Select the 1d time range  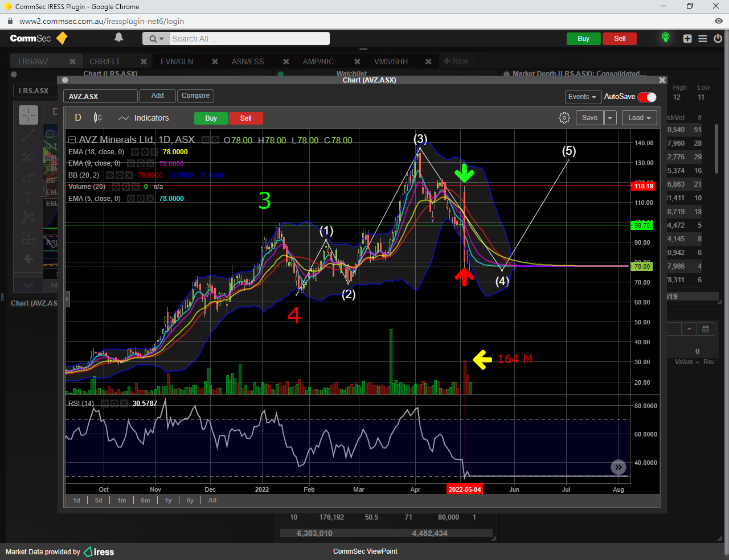(x=76, y=501)
